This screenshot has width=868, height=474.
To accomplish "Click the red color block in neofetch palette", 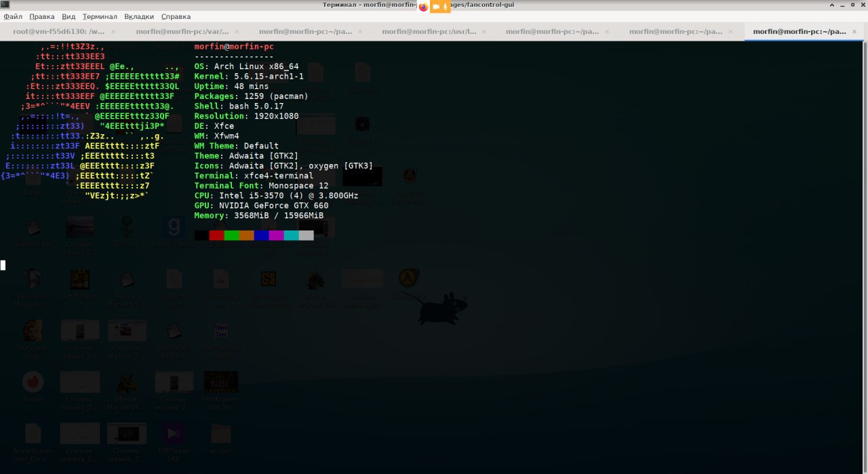I will click(216, 235).
